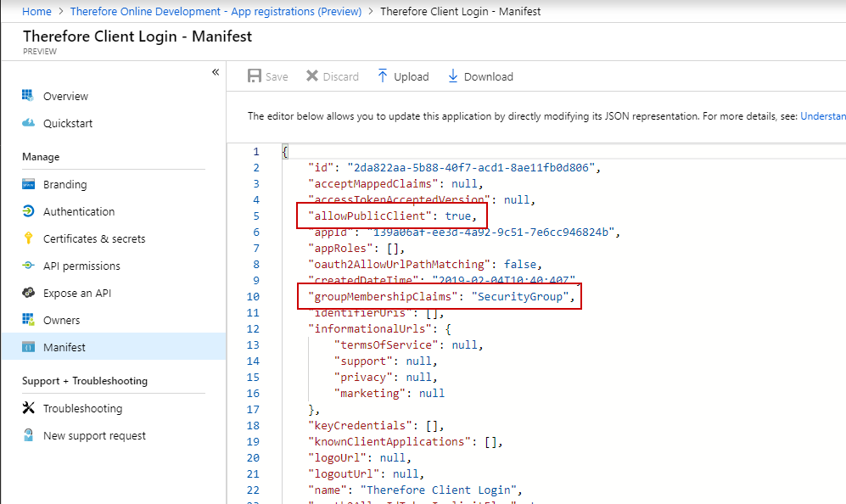This screenshot has height=504, width=846.
Task: Click the Upload button label
Action: click(412, 76)
